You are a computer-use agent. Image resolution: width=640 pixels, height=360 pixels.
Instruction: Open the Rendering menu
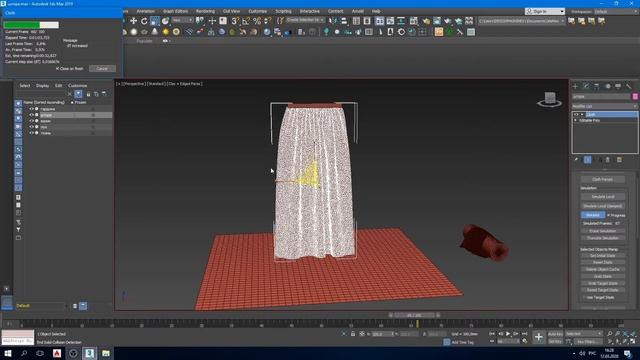pos(205,11)
